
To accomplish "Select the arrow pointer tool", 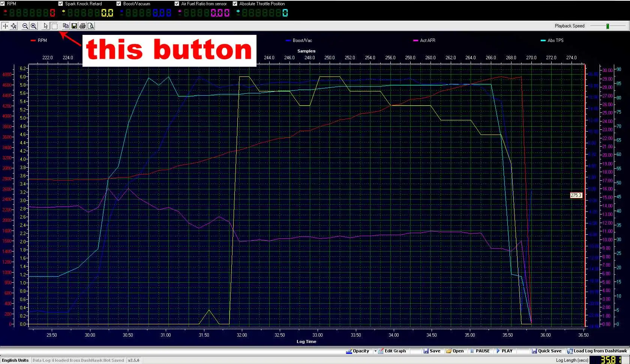I will pyautogui.click(x=46, y=26).
